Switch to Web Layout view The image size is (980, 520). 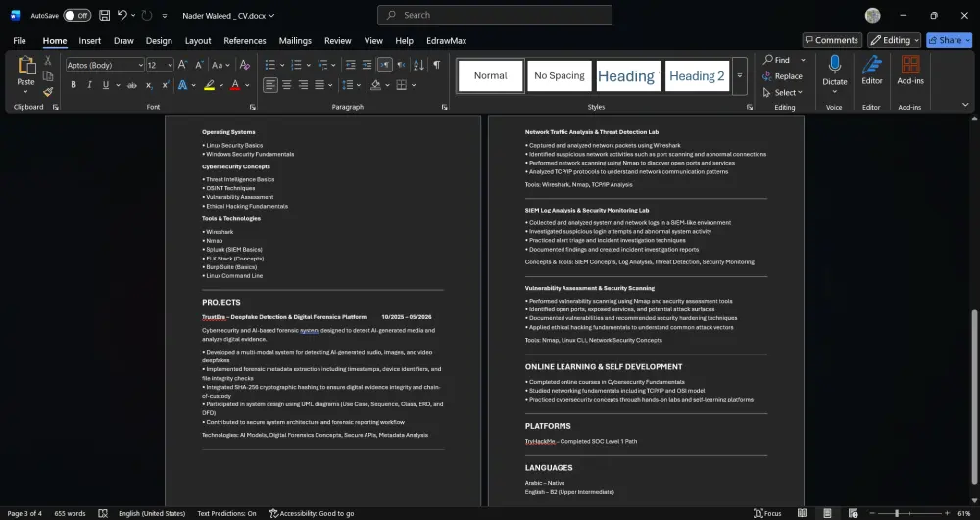854,513
